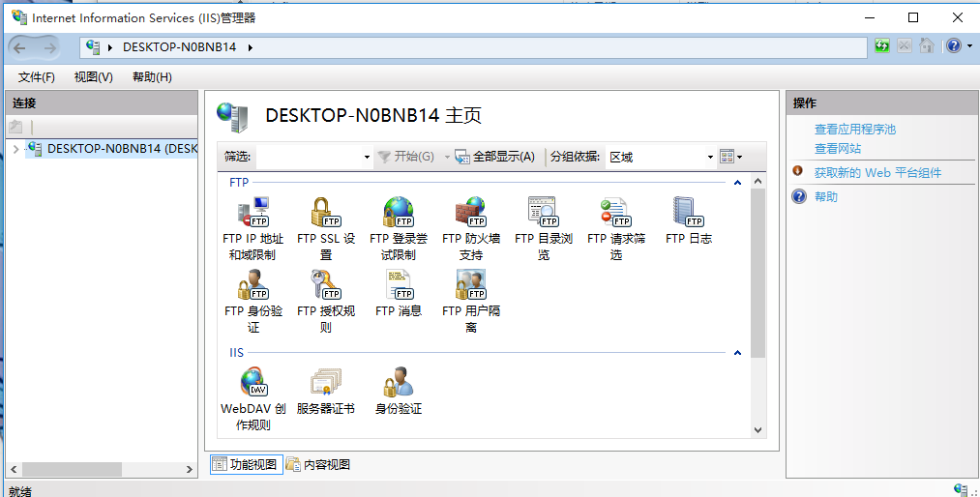Image resolution: width=980 pixels, height=497 pixels.
Task: Click the address bar arrow after DESKTOP-N0BNB14
Action: [x=250, y=47]
